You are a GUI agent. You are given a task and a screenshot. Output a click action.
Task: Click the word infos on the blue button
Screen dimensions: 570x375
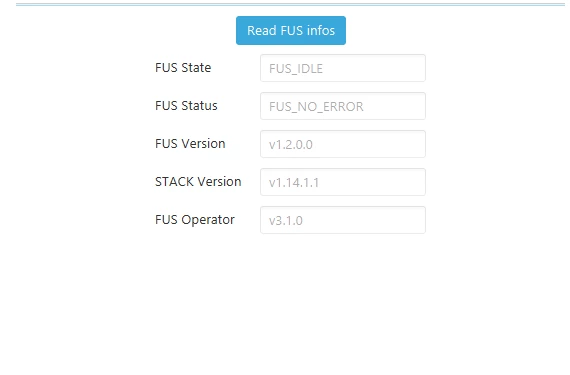pyautogui.click(x=321, y=31)
